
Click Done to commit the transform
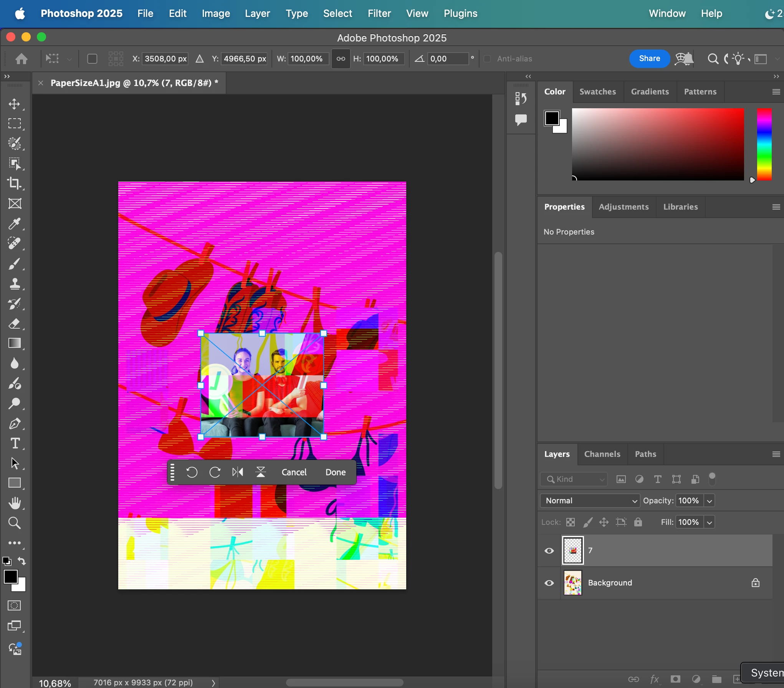click(x=335, y=472)
